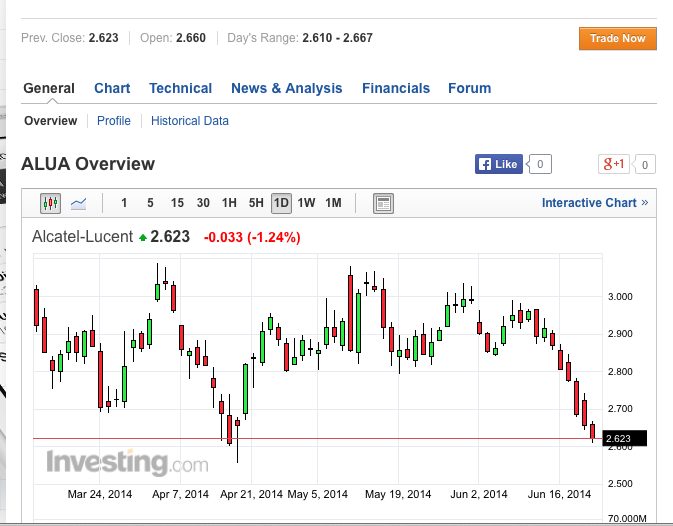This screenshot has height=526, width=673.
Task: Open the news panel icon in chart toolbar
Action: pyautogui.click(x=383, y=203)
